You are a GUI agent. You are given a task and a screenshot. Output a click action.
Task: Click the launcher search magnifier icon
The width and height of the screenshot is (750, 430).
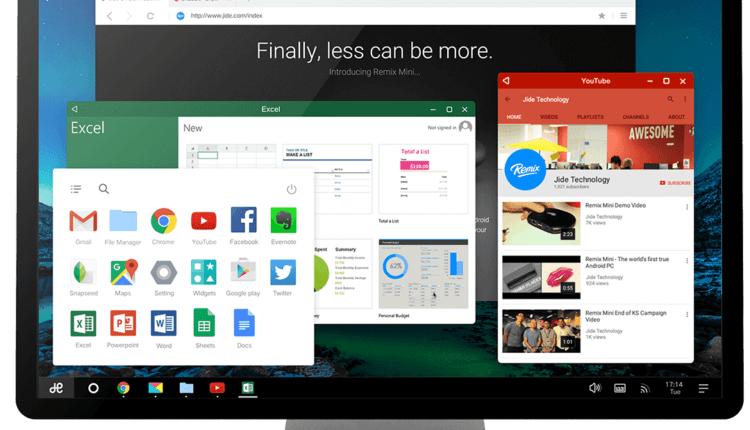(x=104, y=189)
